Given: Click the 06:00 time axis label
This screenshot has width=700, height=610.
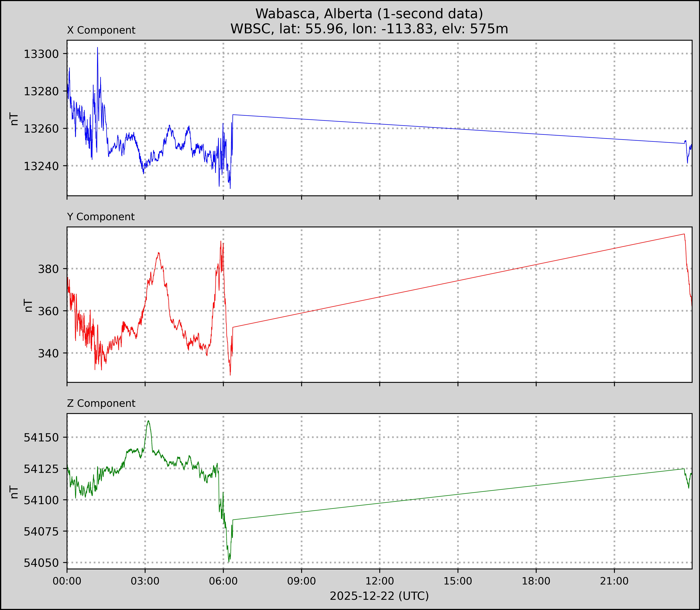Looking at the screenshot, I should pos(223,581).
